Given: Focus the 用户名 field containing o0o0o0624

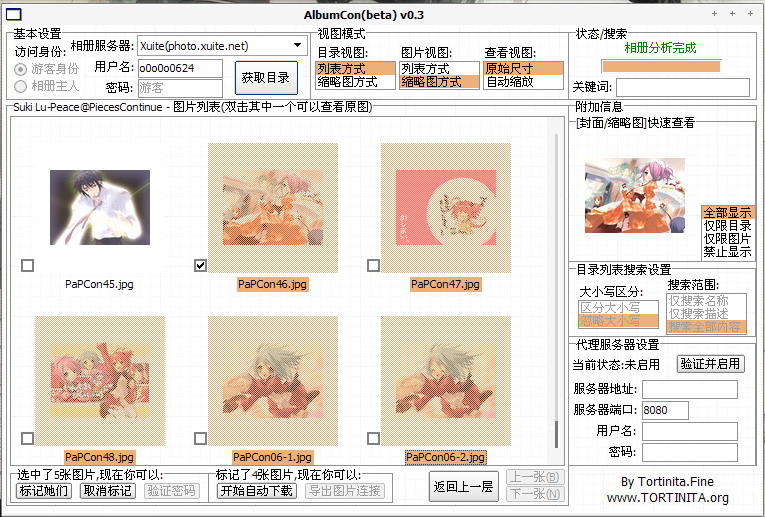Looking at the screenshot, I should pyautogui.click(x=180, y=68).
